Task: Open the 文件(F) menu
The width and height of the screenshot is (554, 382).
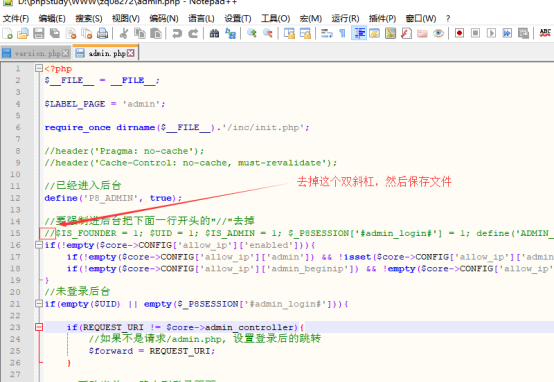Action: 16,18
